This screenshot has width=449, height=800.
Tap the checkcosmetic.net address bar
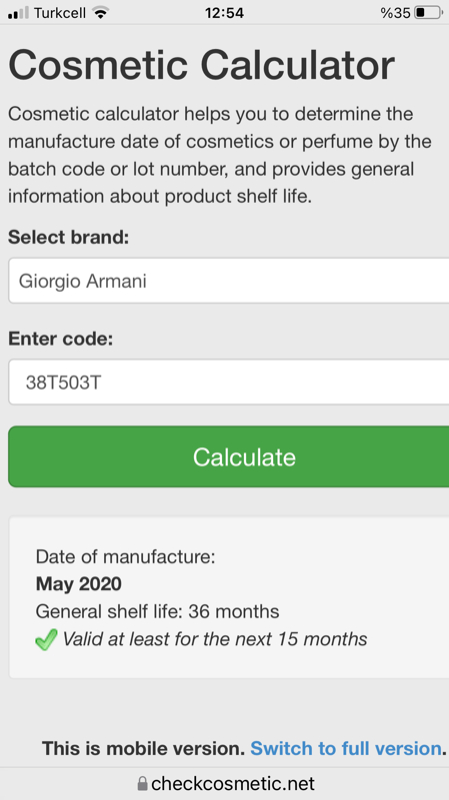[224, 784]
